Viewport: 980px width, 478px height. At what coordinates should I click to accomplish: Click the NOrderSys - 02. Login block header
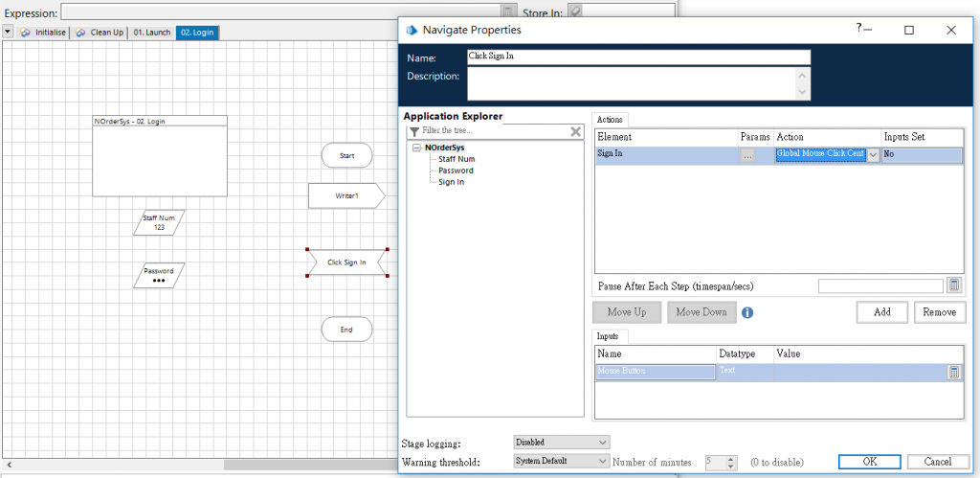coord(160,121)
